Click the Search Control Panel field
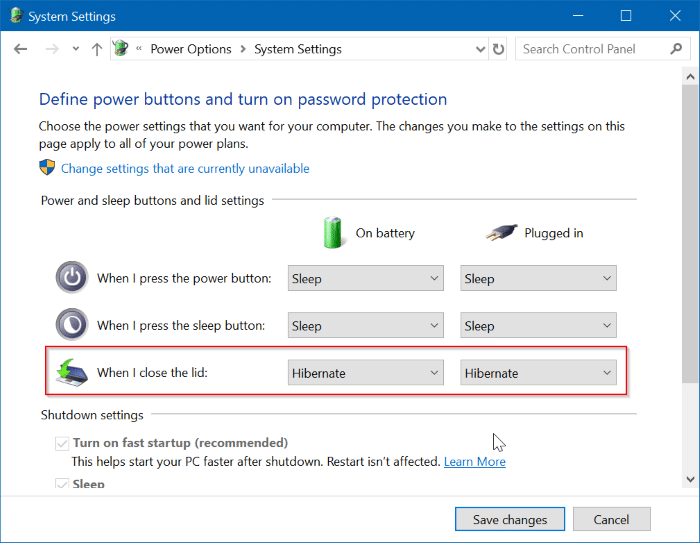This screenshot has width=700, height=543. coord(590,49)
